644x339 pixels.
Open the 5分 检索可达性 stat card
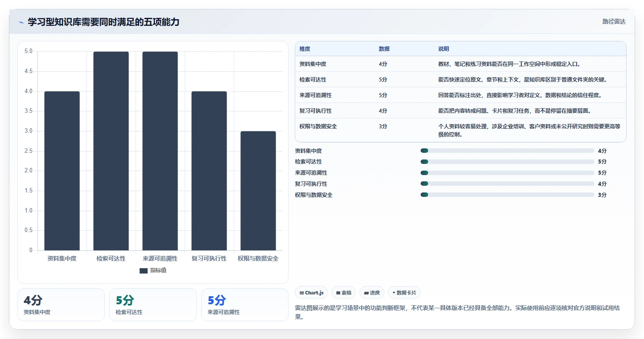(x=153, y=305)
